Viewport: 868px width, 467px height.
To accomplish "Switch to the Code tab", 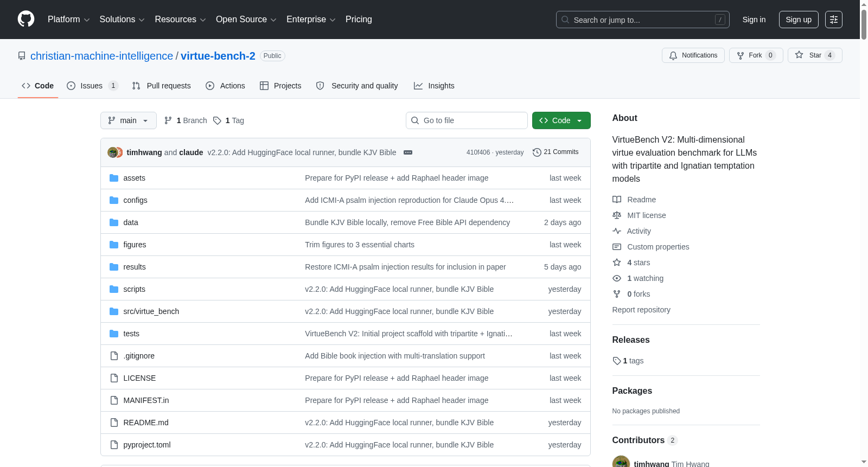I will [x=38, y=86].
